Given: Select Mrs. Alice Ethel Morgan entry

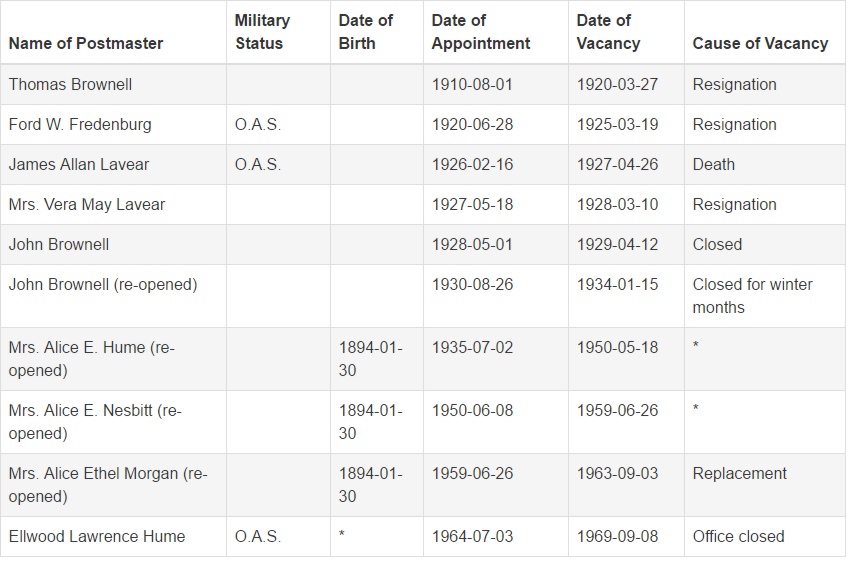Looking at the screenshot, I should 108,485.
